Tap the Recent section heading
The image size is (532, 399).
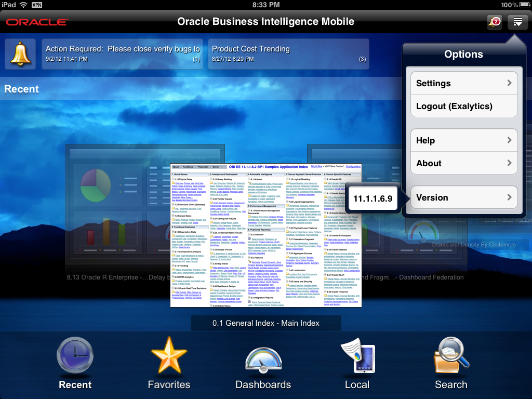tap(21, 89)
